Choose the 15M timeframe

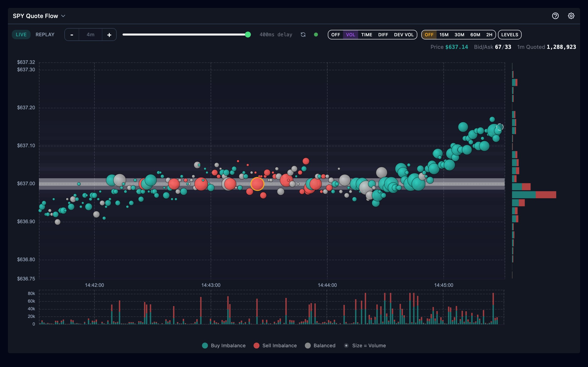444,35
